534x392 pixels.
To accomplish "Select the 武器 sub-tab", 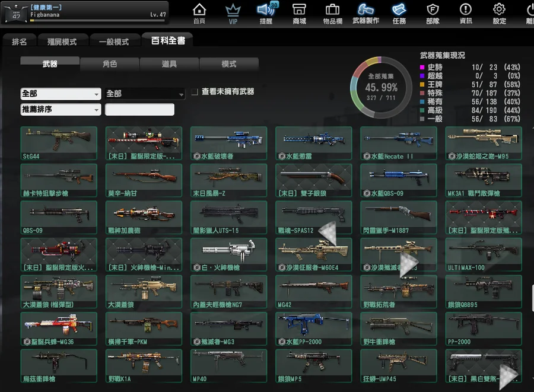I will pyautogui.click(x=50, y=63).
